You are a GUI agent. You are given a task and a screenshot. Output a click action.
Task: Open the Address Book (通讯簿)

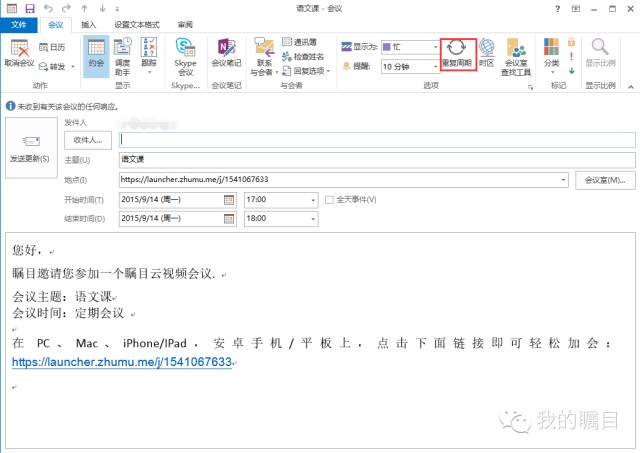click(299, 42)
